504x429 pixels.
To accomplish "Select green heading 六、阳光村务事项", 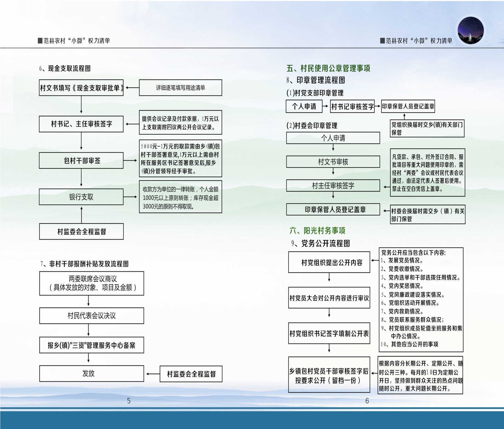I will 317,230.
